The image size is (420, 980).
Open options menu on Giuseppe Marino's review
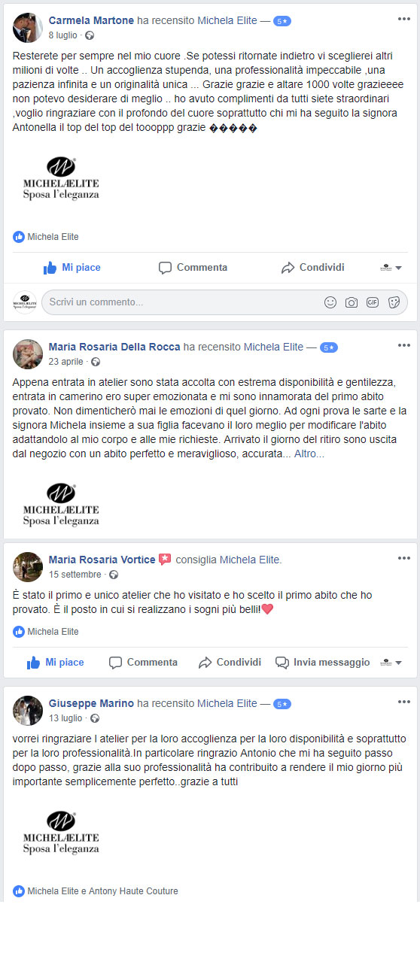coord(404,701)
